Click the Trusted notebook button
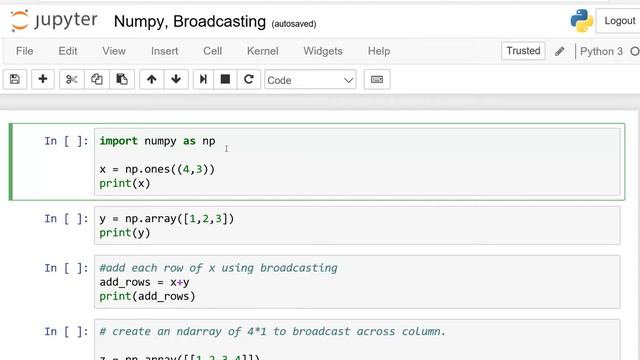 pyautogui.click(x=523, y=51)
